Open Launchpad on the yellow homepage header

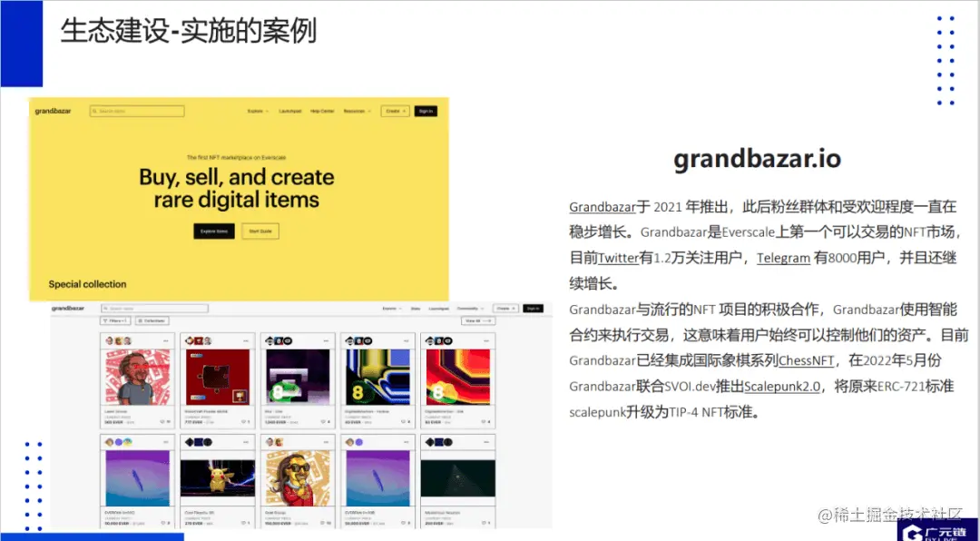(x=290, y=112)
